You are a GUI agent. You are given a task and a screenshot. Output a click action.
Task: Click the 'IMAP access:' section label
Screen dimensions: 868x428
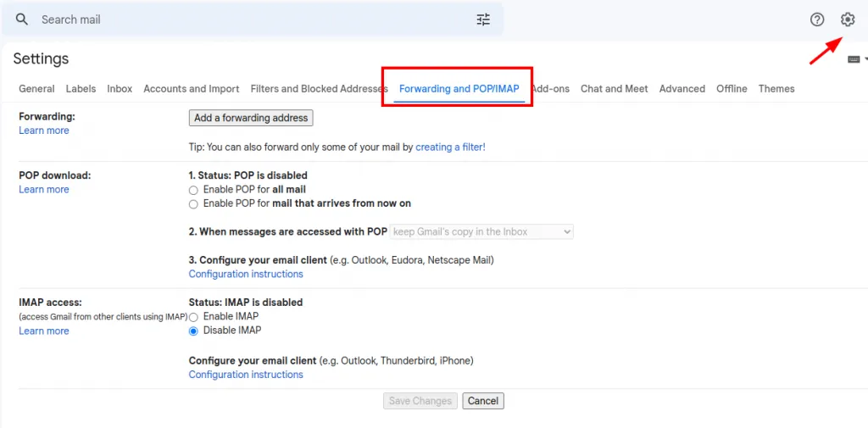click(50, 303)
